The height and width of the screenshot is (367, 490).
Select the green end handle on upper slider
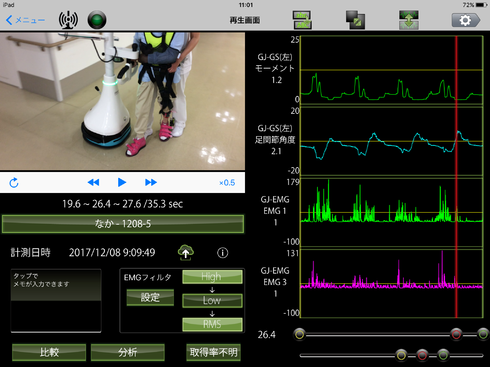483,334
